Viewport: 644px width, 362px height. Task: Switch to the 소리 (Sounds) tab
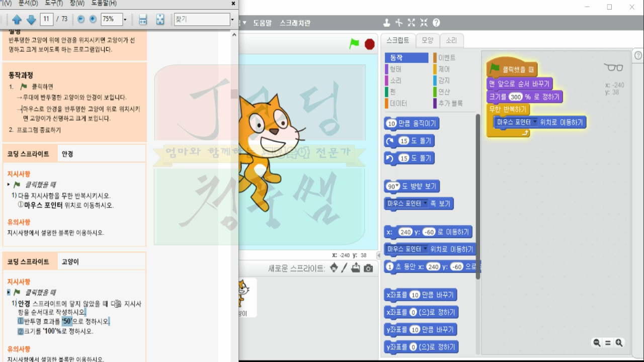pos(451,40)
